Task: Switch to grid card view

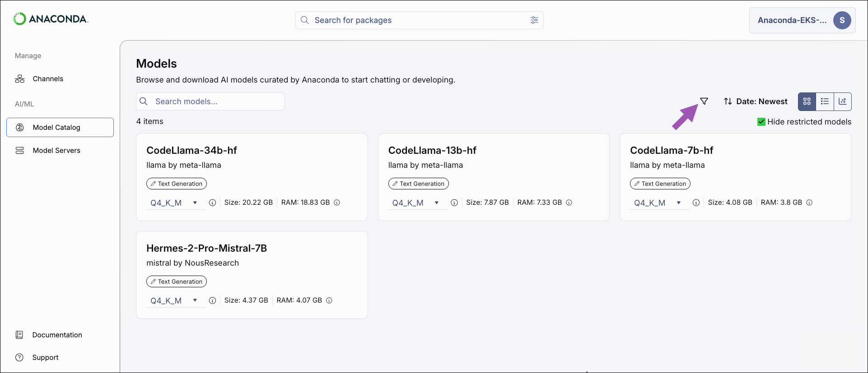Action: (x=807, y=101)
